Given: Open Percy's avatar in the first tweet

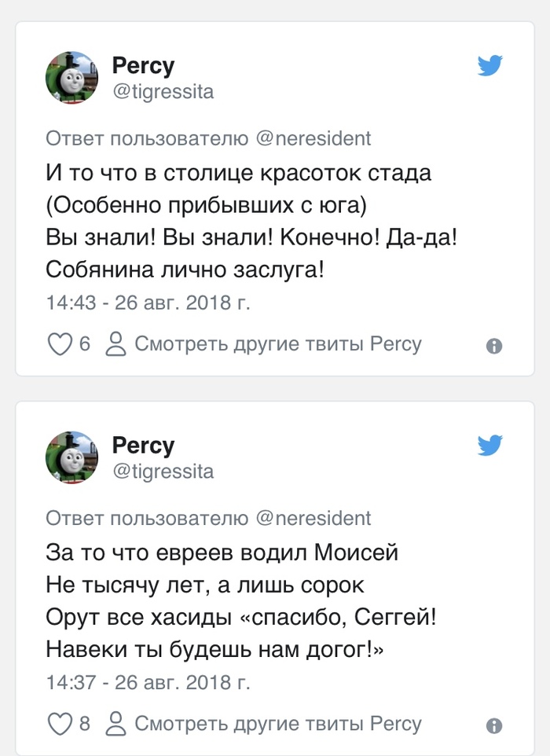Looking at the screenshot, I should [72, 78].
